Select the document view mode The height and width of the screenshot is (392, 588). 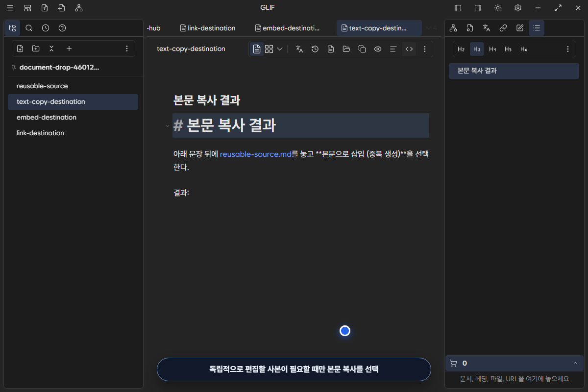[257, 49]
